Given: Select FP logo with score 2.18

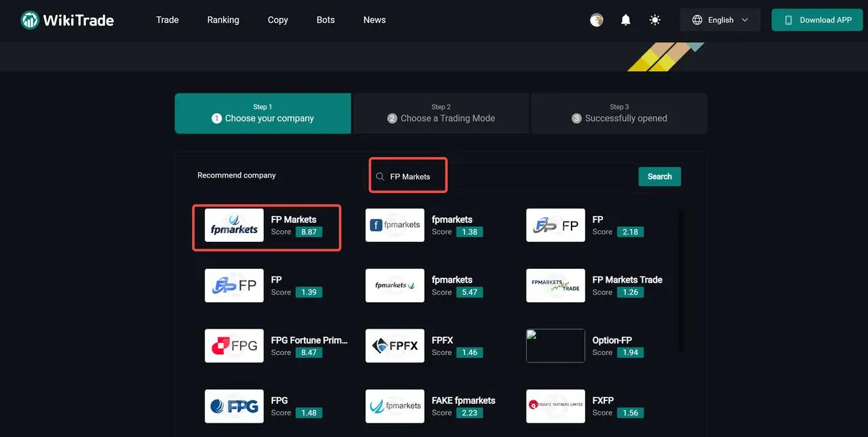Looking at the screenshot, I should pos(555,226).
